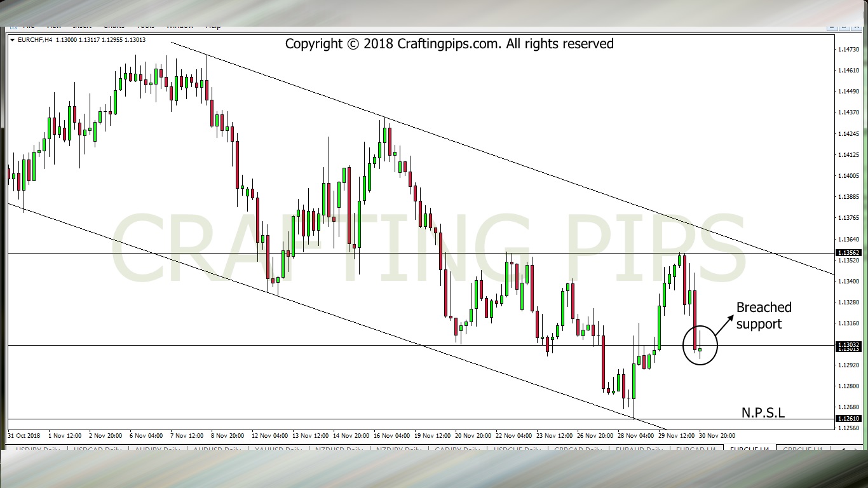Click the 1.13562 horizontal line price tag
The width and height of the screenshot is (868, 488).
848,253
